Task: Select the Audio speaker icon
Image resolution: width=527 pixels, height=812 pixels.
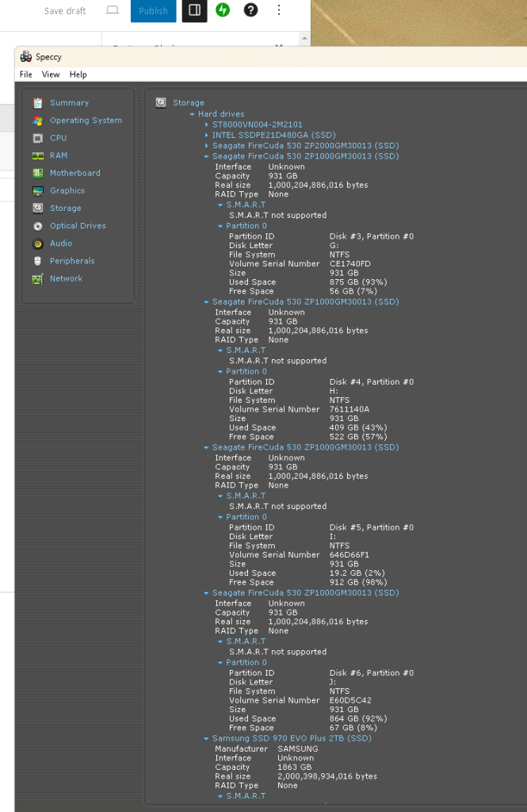Action: [38, 244]
